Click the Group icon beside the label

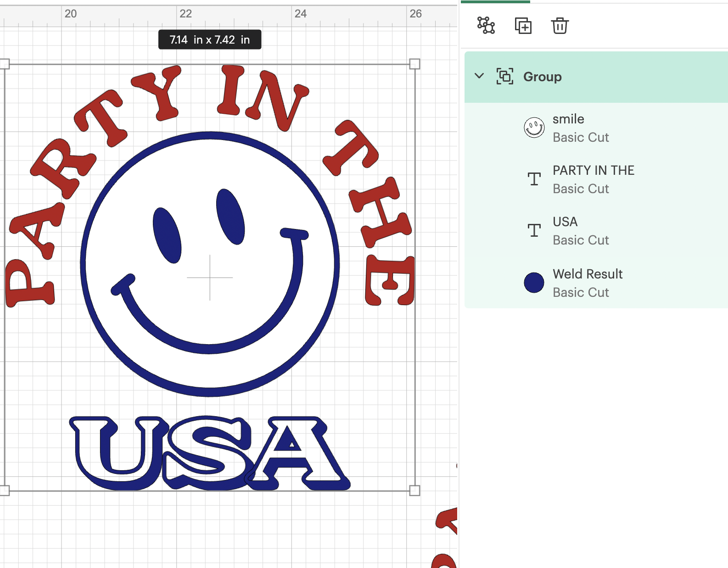coord(504,76)
